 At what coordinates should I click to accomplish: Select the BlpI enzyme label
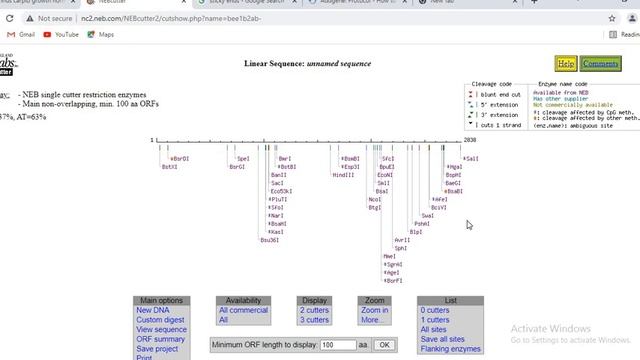tap(416, 232)
